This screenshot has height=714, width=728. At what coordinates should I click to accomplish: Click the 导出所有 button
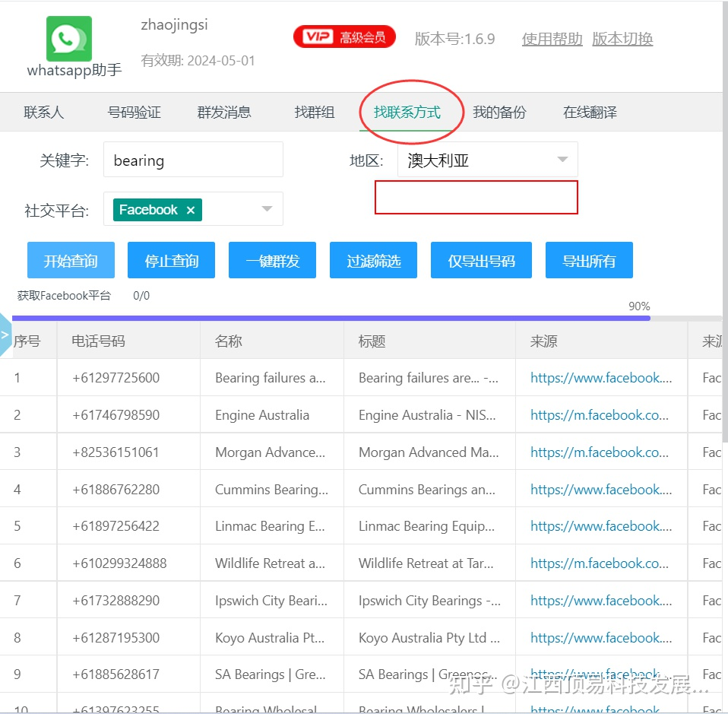point(589,260)
